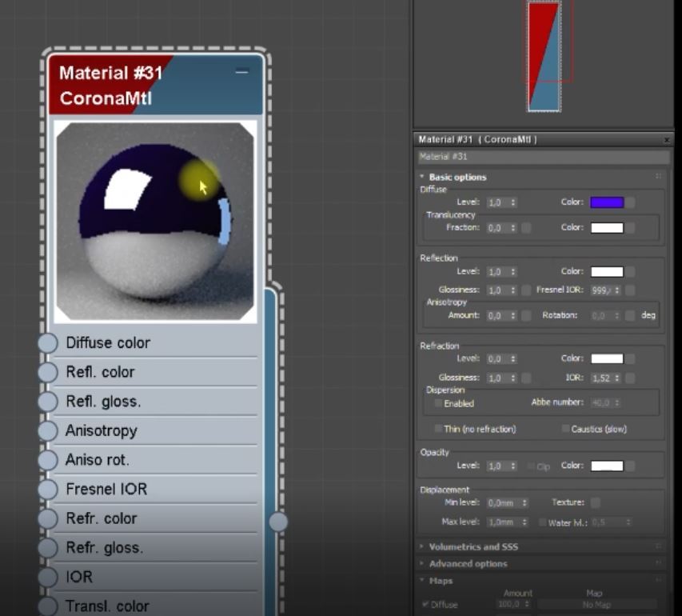This screenshot has height=616, width=682.
Task: Enable Thin (no refraction) checkbox
Action: (438, 429)
